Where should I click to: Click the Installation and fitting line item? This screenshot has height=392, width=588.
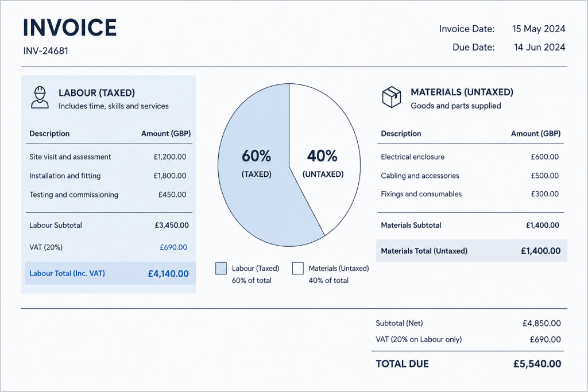[109, 176]
